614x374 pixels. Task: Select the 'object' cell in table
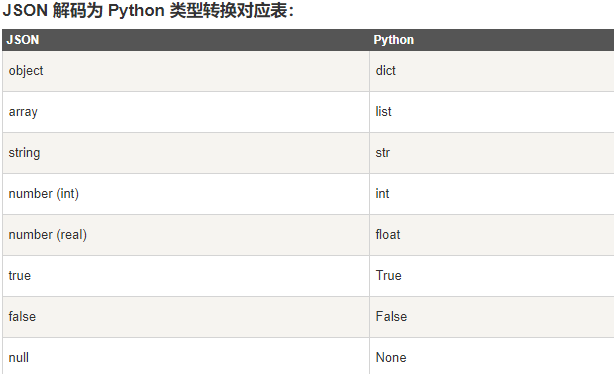pyautogui.click(x=186, y=71)
